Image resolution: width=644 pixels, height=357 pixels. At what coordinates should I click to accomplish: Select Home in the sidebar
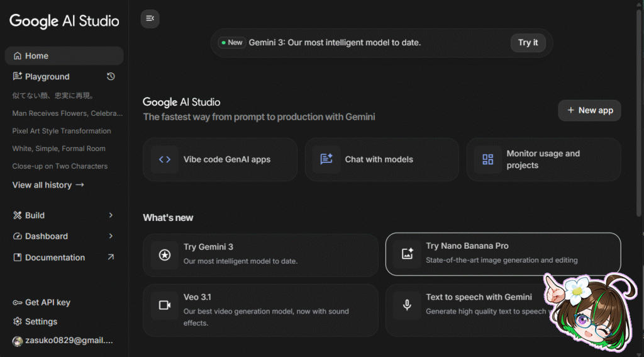tap(36, 56)
